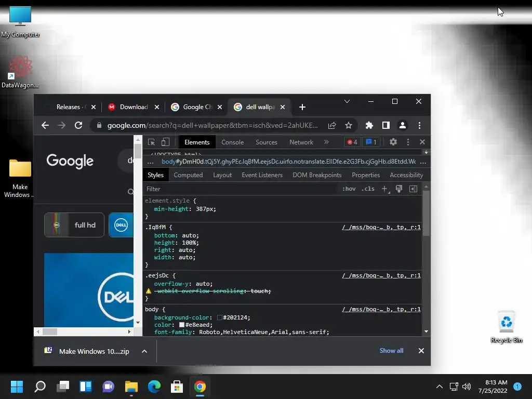Open the Accessibility pane tab
This screenshot has width=532, height=399.
[x=406, y=175]
